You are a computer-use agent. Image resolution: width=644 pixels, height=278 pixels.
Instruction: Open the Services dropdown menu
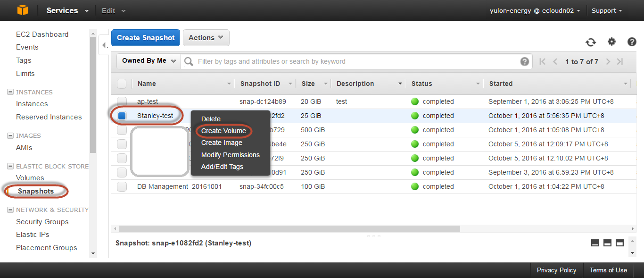[67, 10]
